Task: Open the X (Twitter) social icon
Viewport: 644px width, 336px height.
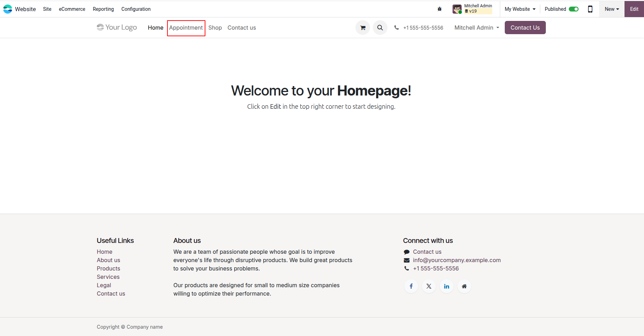Action: tap(429, 286)
